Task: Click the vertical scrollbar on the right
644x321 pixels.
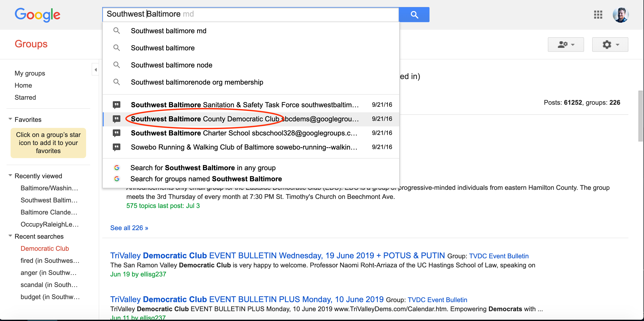Action: tap(641, 116)
